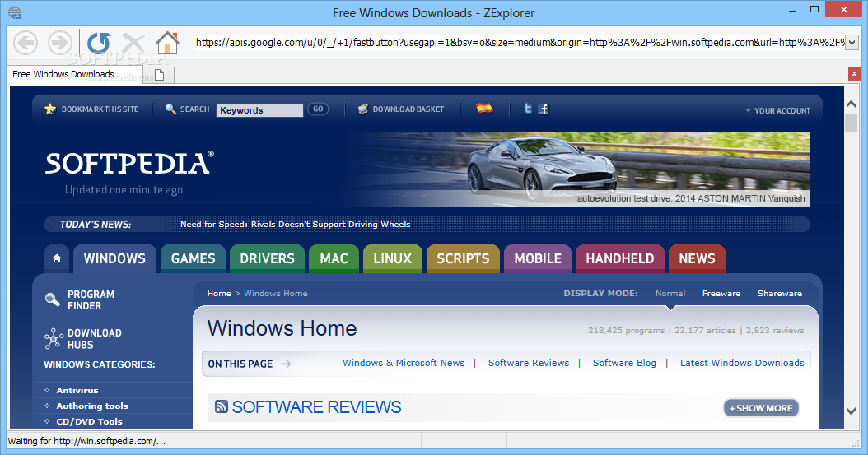
Task: Click the Softpedia logo
Action: coord(129,163)
